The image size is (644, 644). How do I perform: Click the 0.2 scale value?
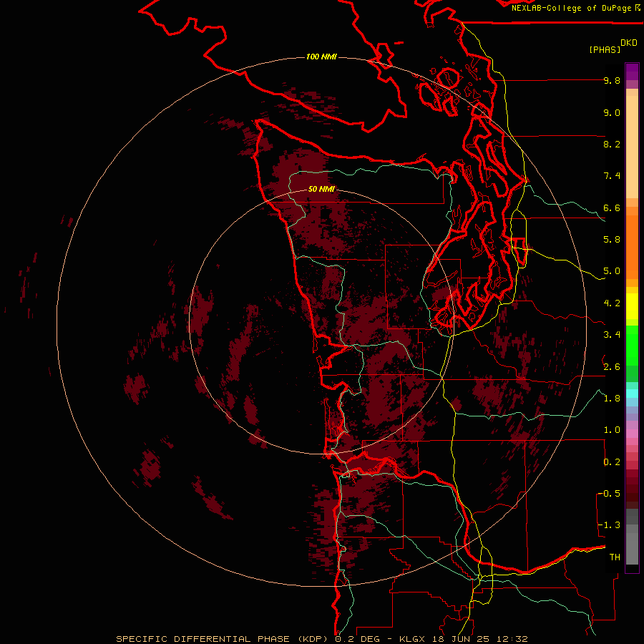[612, 462]
